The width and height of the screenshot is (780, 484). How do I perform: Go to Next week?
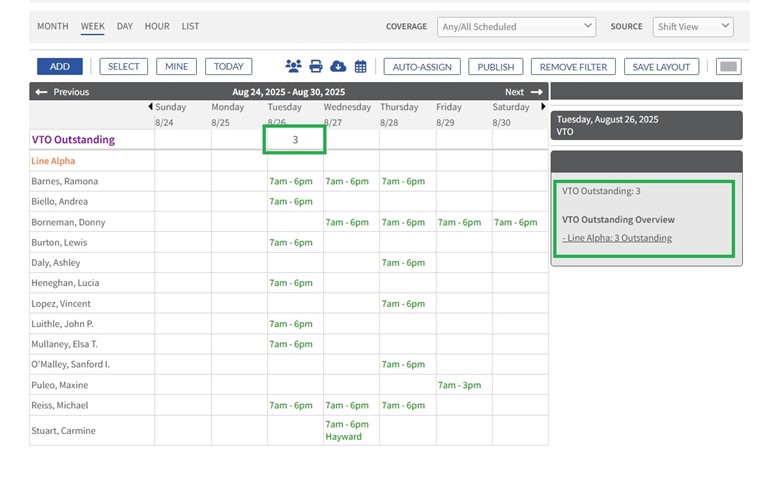pyautogui.click(x=523, y=92)
